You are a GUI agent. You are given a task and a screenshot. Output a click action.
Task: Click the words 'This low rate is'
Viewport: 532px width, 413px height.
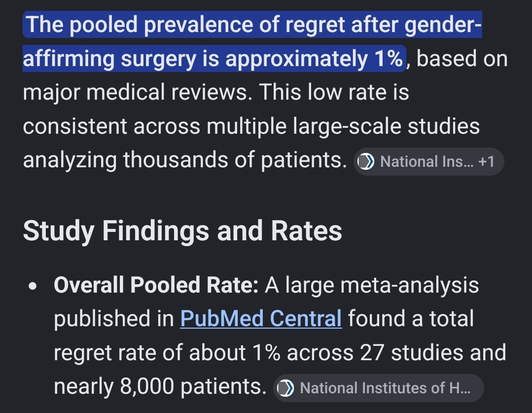[x=334, y=92]
